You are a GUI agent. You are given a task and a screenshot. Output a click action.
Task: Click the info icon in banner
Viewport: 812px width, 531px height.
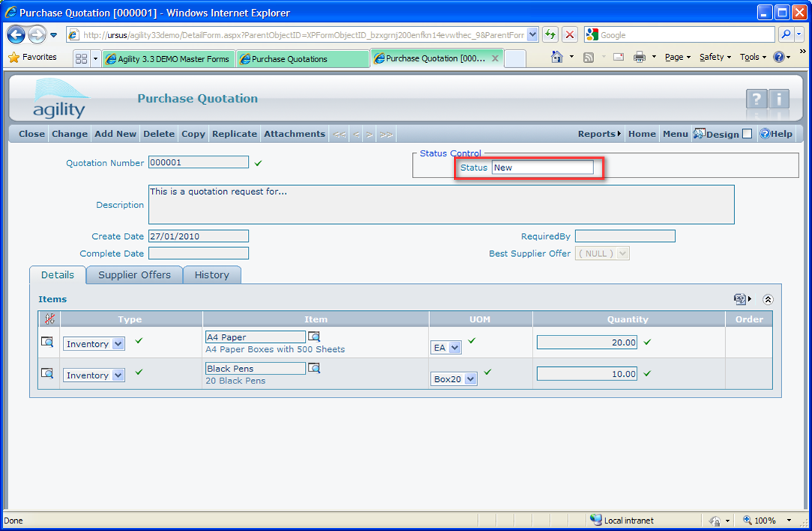coord(779,99)
